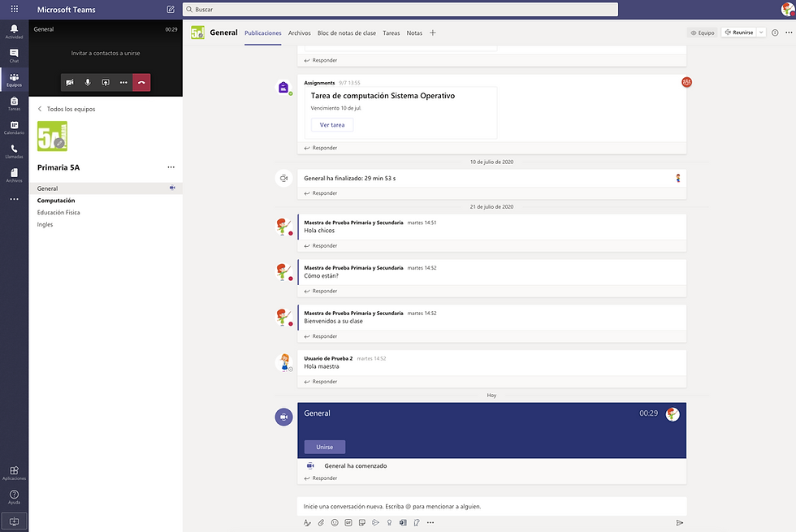Open Aplicaciones store icon
Image resolution: width=796 pixels, height=532 pixels.
coord(15,473)
